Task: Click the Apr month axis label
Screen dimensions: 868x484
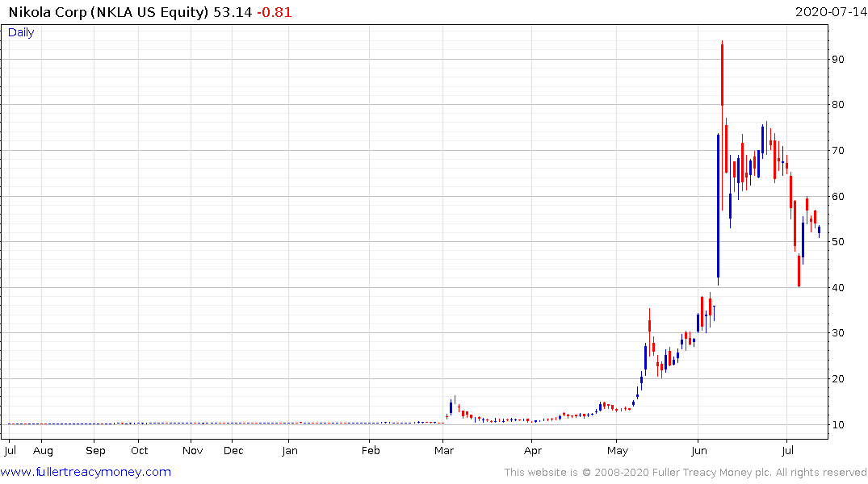Action: pos(533,451)
